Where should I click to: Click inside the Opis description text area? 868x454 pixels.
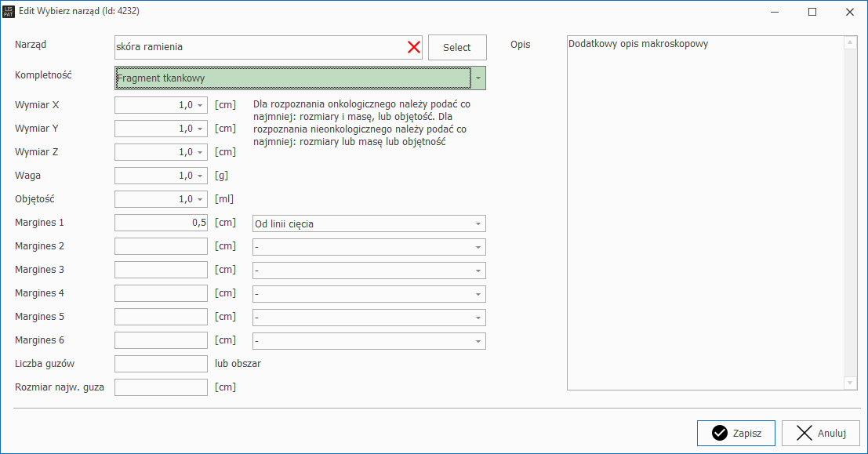[x=704, y=212]
